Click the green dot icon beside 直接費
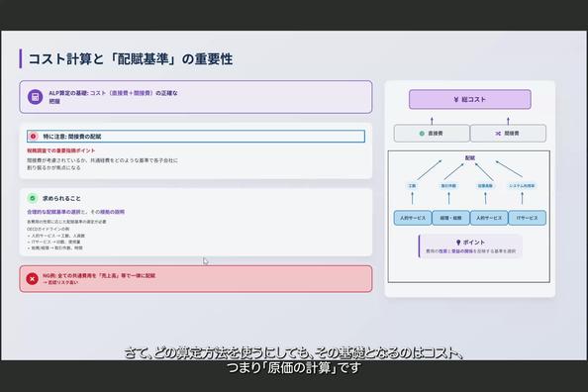588x392 pixels. 422,134
